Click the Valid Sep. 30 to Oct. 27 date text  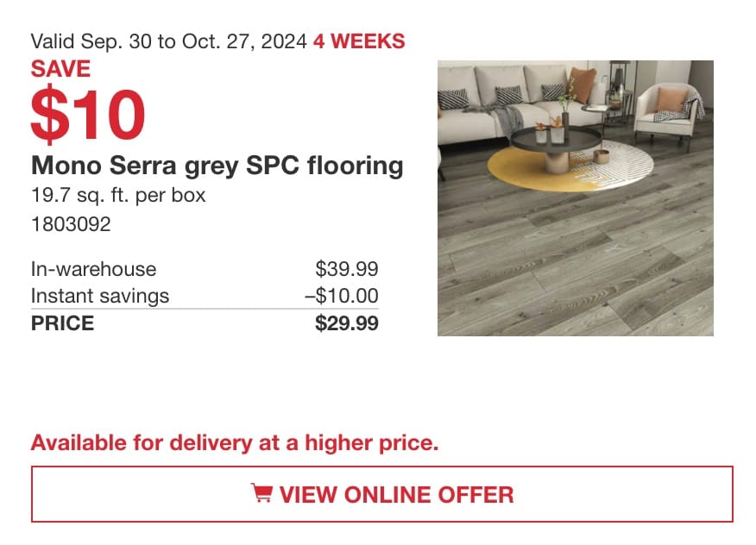169,41
